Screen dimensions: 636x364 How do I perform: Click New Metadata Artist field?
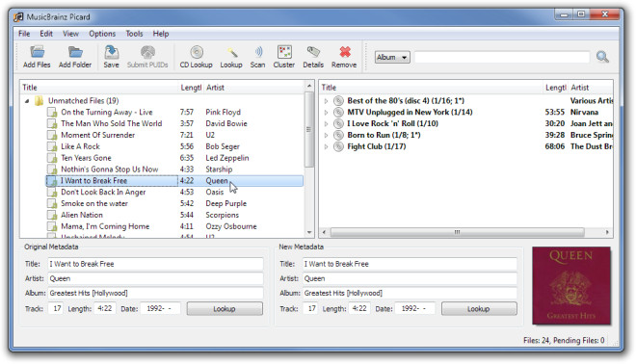coord(410,279)
